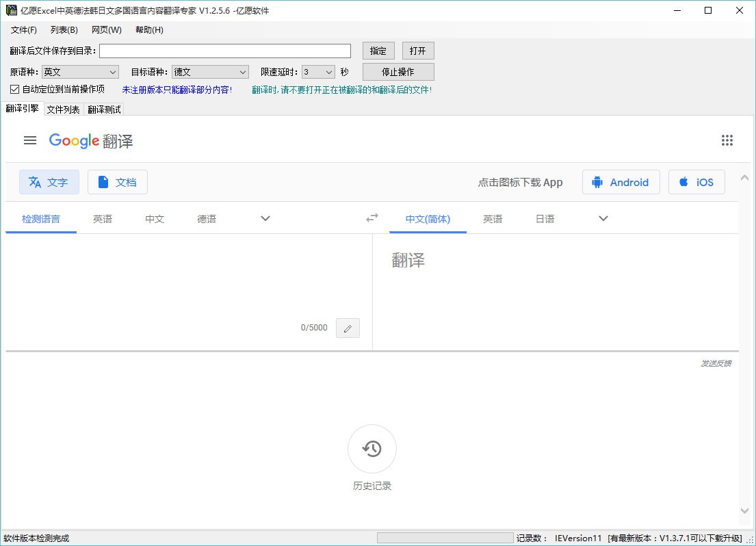Screen dimensions: 756x546
Task: Open the 目标语种 target language dropdown
Action: coord(210,72)
